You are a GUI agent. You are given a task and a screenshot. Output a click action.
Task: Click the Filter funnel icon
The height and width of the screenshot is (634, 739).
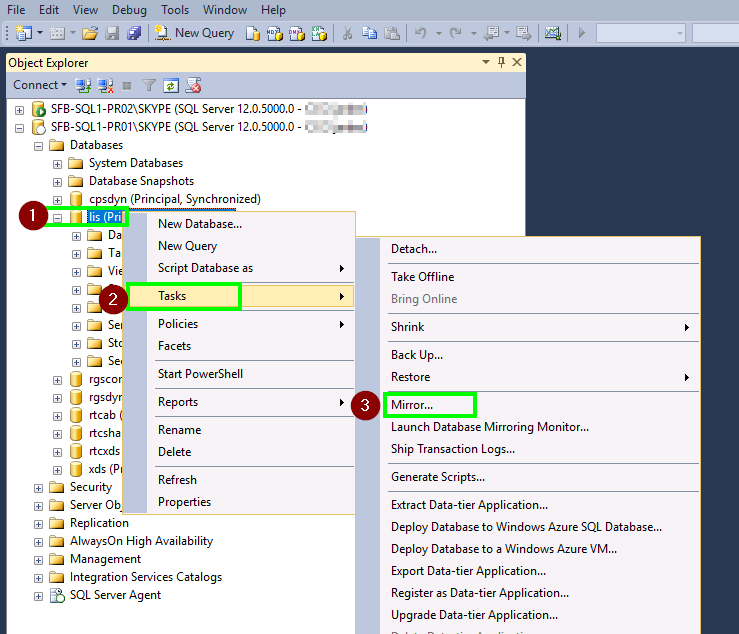(149, 85)
